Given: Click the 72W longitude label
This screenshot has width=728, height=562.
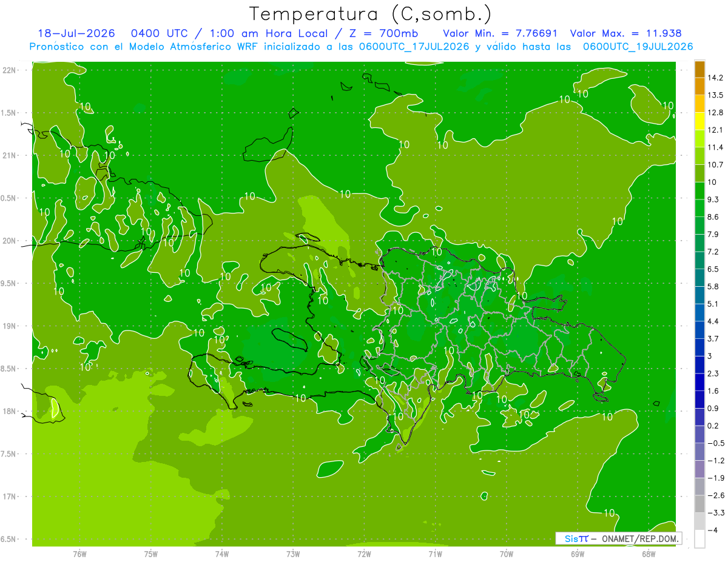Looking at the screenshot, I should tap(364, 554).
